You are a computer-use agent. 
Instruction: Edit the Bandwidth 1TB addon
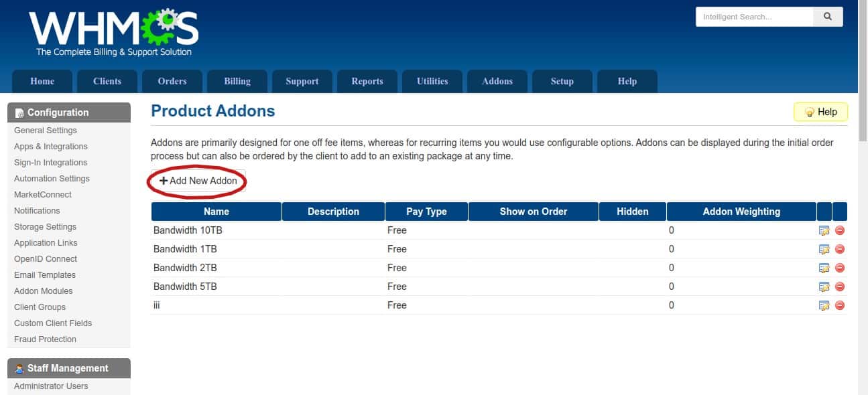point(824,249)
